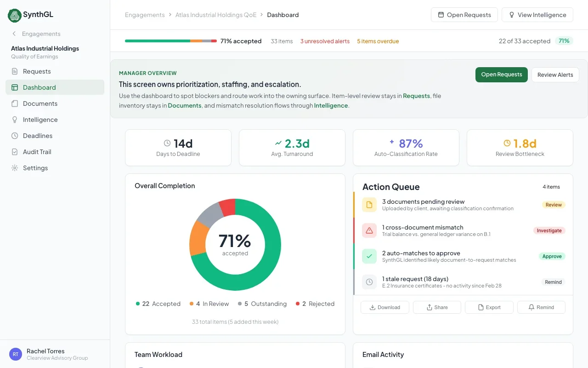Select the Deadlines clock icon
588x368 pixels.
pos(15,136)
